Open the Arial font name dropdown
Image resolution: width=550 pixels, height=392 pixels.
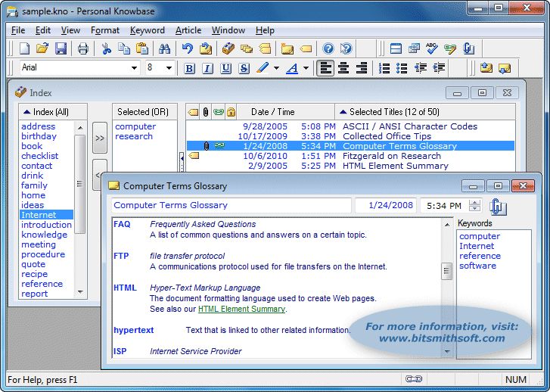134,68
